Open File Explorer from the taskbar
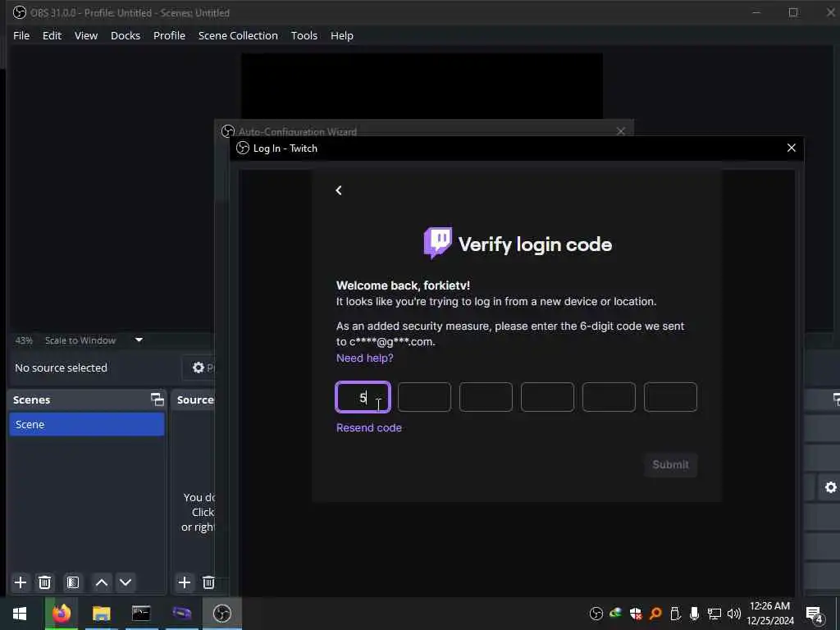Image resolution: width=840 pixels, height=630 pixels. point(101,613)
